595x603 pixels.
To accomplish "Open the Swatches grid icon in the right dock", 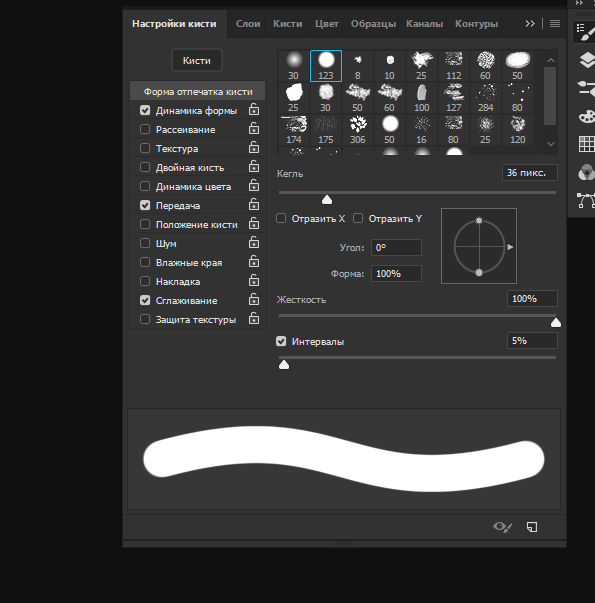I will 587,144.
